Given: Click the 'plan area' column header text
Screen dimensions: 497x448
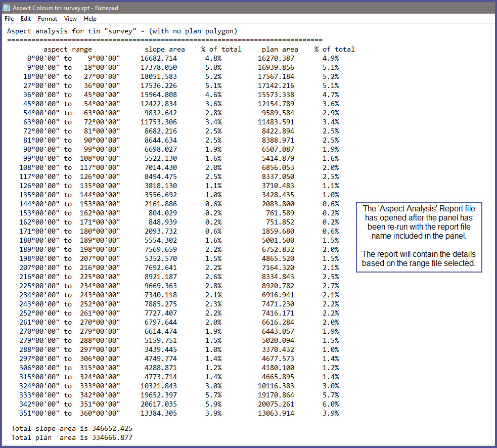Looking at the screenshot, I should (280, 50).
